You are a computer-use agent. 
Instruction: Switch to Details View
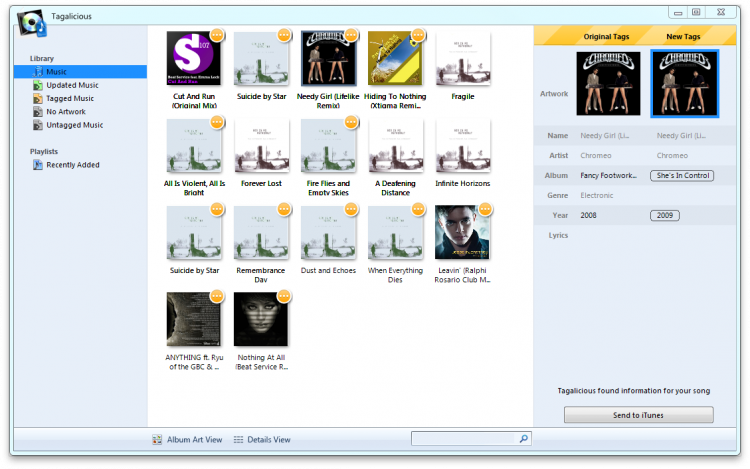coord(262,439)
